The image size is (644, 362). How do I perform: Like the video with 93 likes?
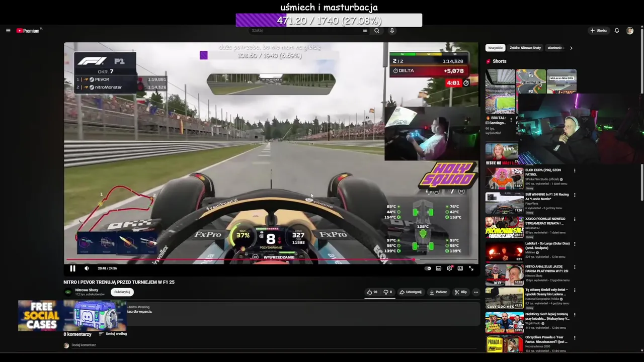[x=372, y=292]
